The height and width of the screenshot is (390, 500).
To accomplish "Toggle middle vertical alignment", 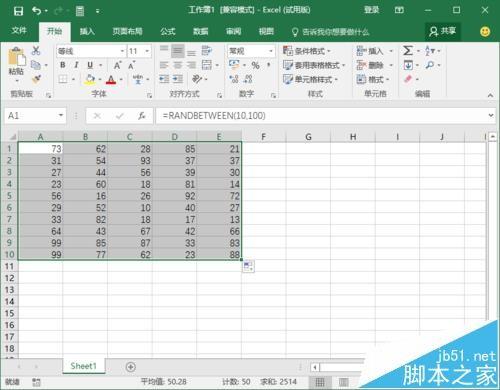I will click(178, 51).
